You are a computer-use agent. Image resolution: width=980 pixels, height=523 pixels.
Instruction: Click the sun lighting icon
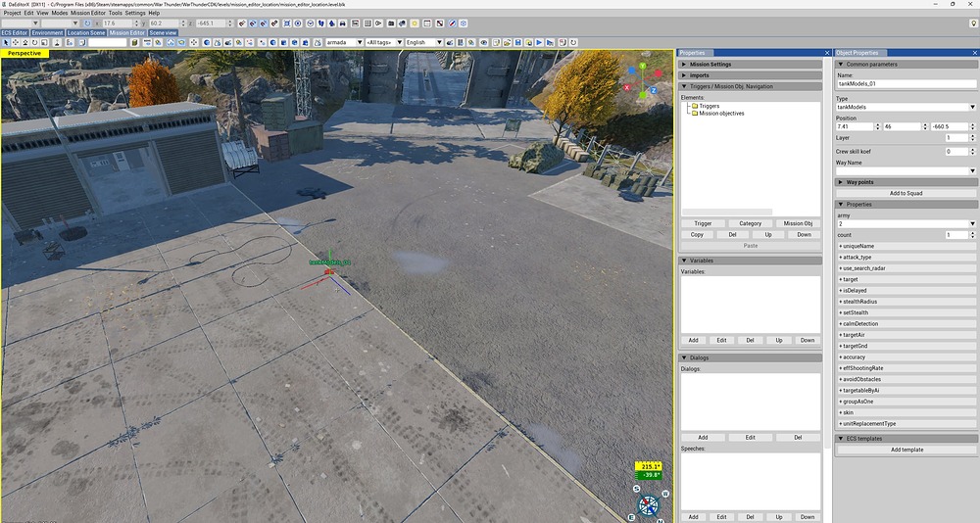pyautogui.click(x=415, y=24)
